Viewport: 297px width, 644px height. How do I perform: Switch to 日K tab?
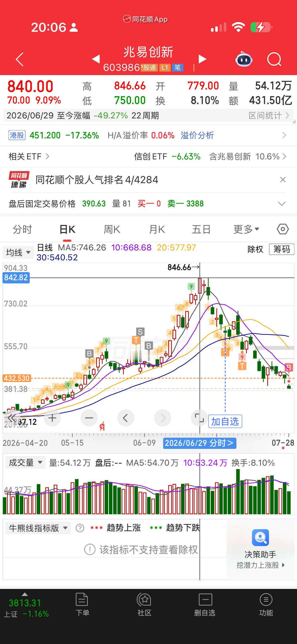67,229
